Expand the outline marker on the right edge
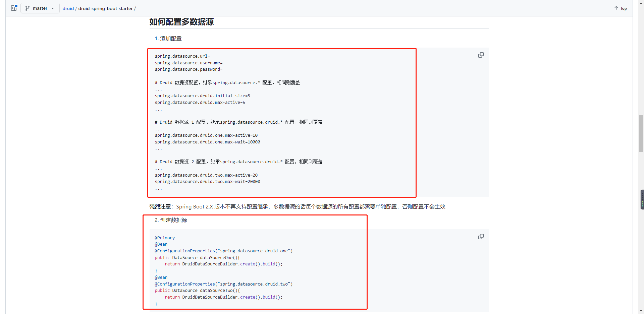 coord(642,199)
